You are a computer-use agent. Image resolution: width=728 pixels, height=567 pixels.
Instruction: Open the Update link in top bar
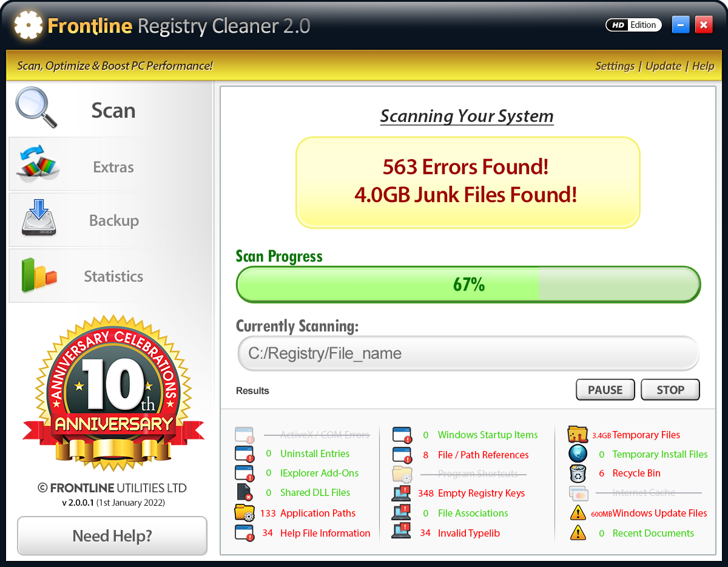tap(663, 66)
